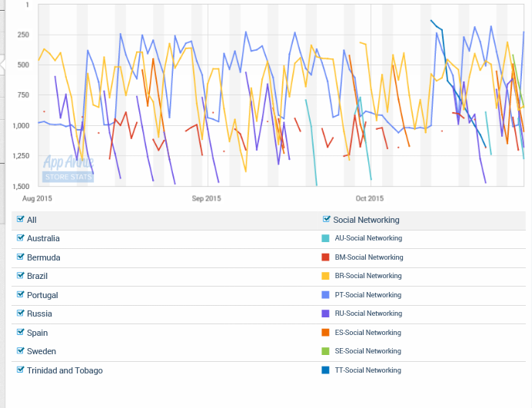Viewport: 532px width, 408px height.
Task: Uncheck the All countries checkbox
Action: (21, 220)
